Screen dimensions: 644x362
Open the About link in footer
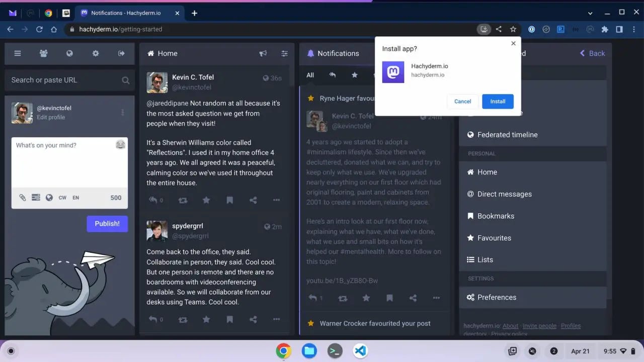[x=510, y=326]
